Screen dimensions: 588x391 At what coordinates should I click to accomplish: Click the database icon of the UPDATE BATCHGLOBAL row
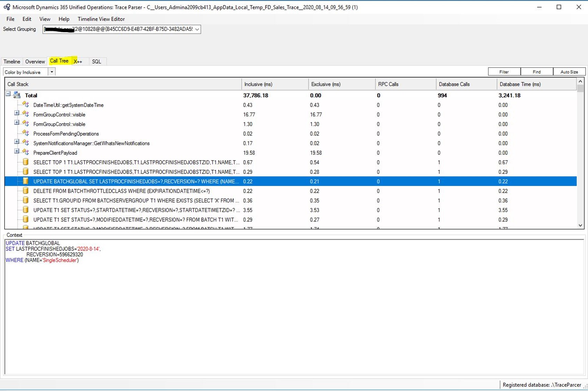(x=25, y=181)
